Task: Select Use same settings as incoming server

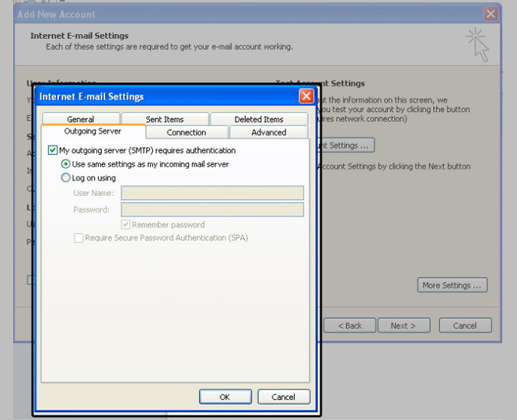Action: click(66, 164)
